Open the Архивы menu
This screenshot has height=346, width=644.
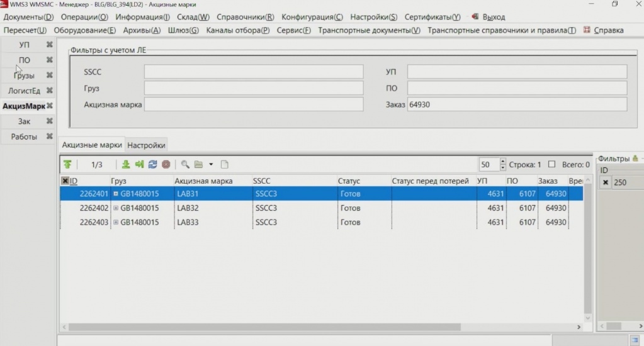(142, 30)
